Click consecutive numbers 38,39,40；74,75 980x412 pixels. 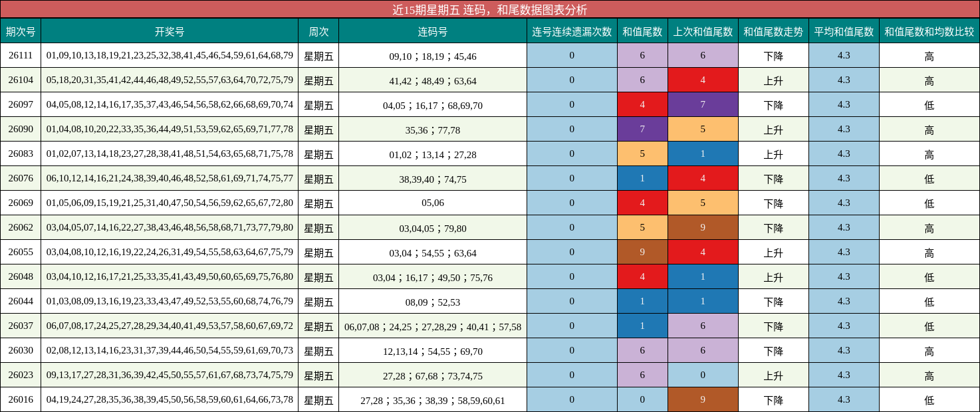433,179
